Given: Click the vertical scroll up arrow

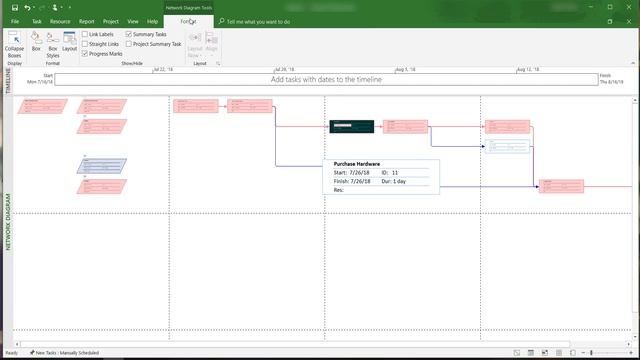Looking at the screenshot, I should 635,100.
